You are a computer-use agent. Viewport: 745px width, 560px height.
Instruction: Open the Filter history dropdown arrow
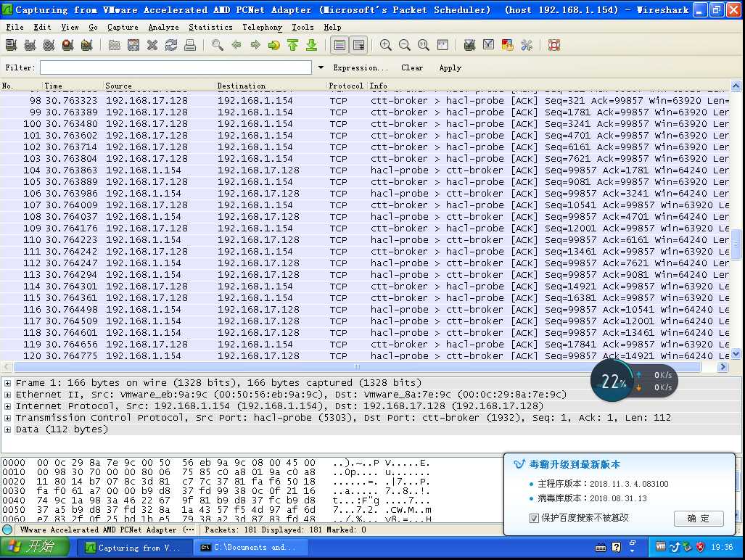click(321, 67)
